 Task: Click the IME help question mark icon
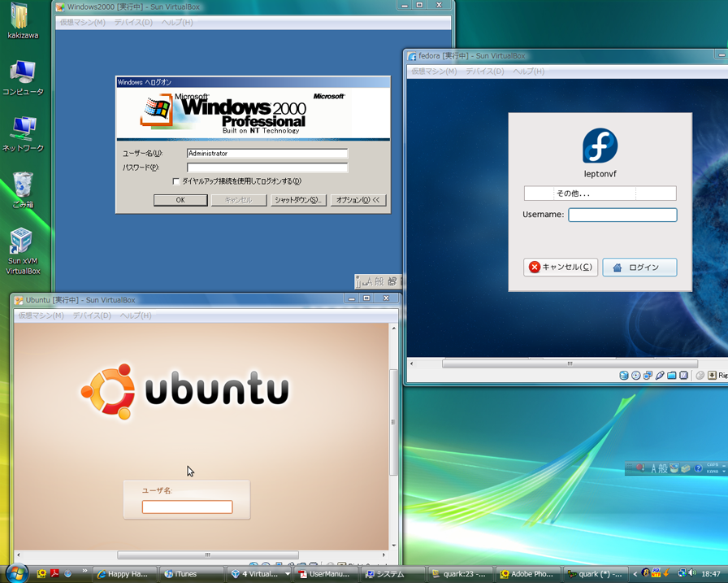tap(698, 468)
